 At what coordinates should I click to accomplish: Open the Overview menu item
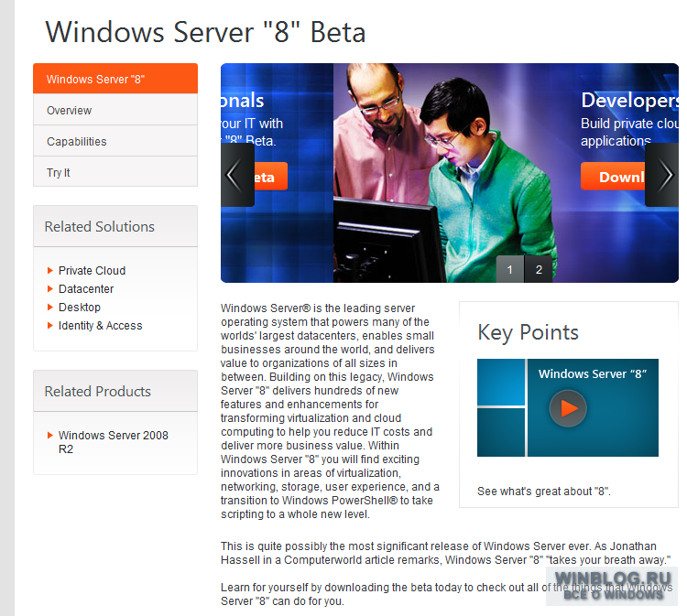click(115, 110)
